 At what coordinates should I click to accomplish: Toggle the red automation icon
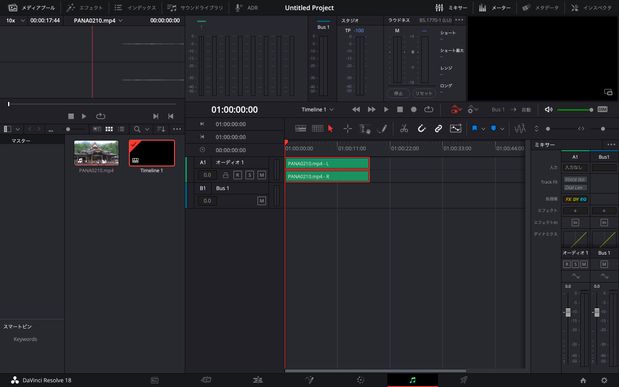click(x=456, y=109)
